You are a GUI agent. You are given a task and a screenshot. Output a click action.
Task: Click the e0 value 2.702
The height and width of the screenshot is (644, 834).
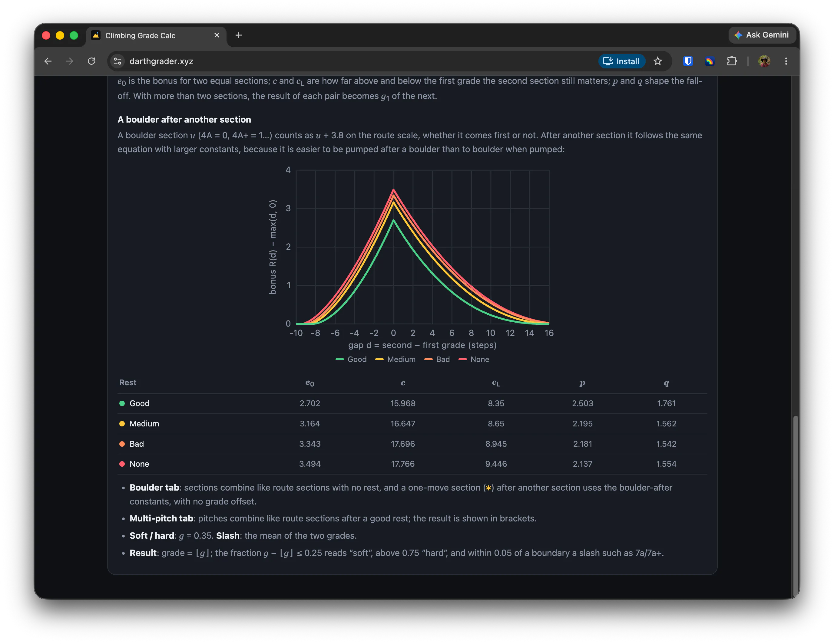click(x=310, y=403)
